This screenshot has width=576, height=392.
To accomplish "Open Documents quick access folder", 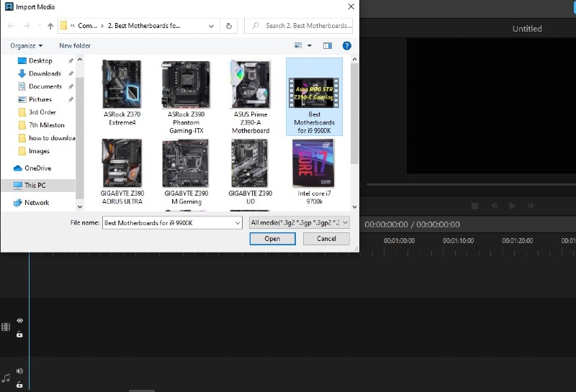I will click(x=45, y=86).
